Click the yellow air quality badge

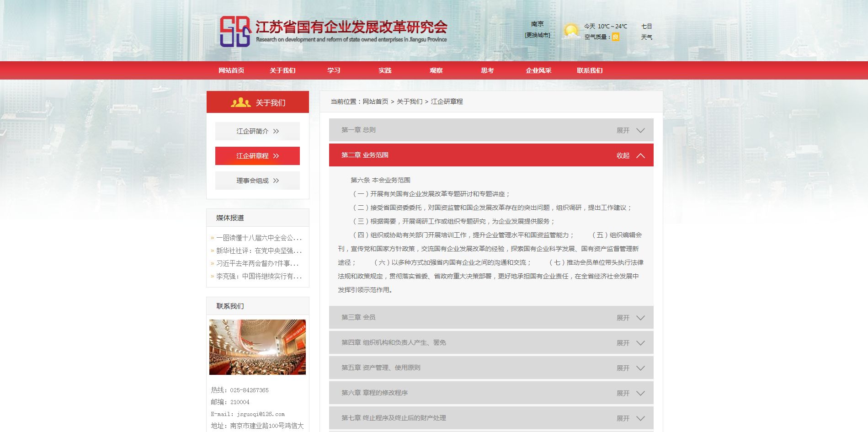(x=616, y=37)
